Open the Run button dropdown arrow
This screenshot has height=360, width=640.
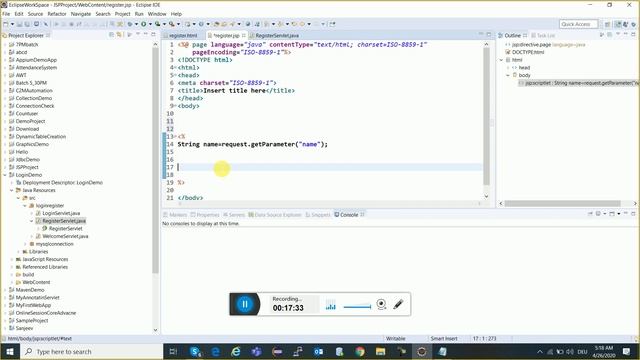coord(150,24)
